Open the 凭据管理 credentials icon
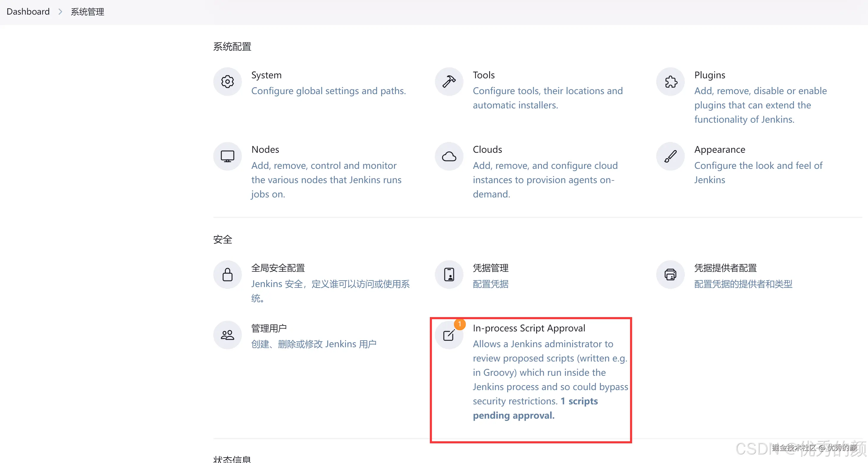The image size is (868, 463). [x=449, y=275]
